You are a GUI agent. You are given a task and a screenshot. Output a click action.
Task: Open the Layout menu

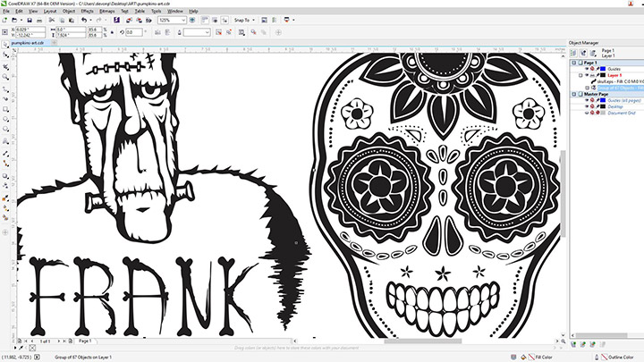pyautogui.click(x=50, y=11)
